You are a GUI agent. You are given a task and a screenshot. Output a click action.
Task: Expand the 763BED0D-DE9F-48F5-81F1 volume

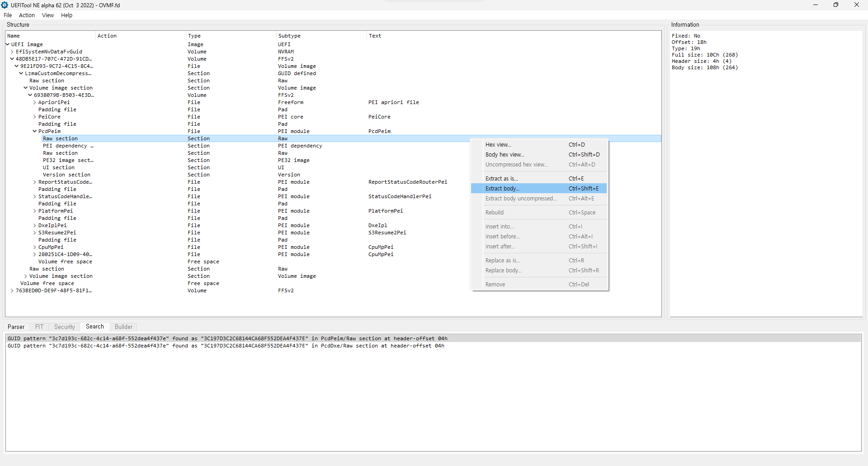pyautogui.click(x=12, y=290)
